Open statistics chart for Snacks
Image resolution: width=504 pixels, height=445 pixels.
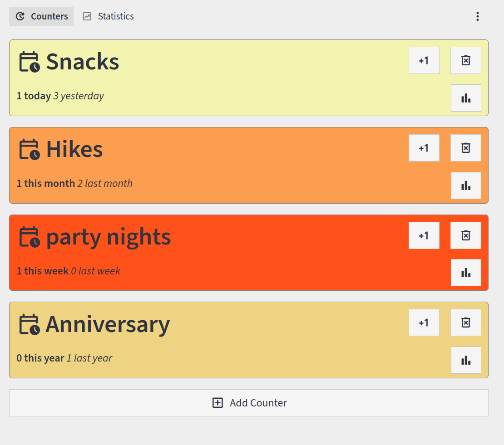tap(465, 98)
